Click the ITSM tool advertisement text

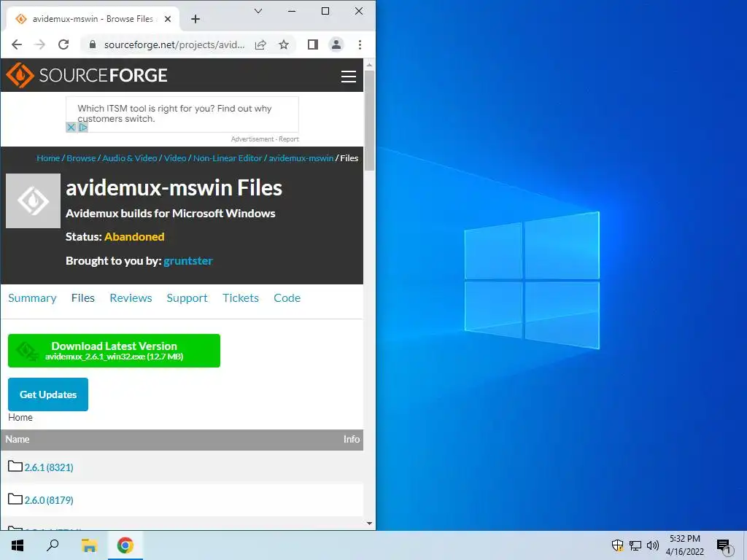[174, 113]
